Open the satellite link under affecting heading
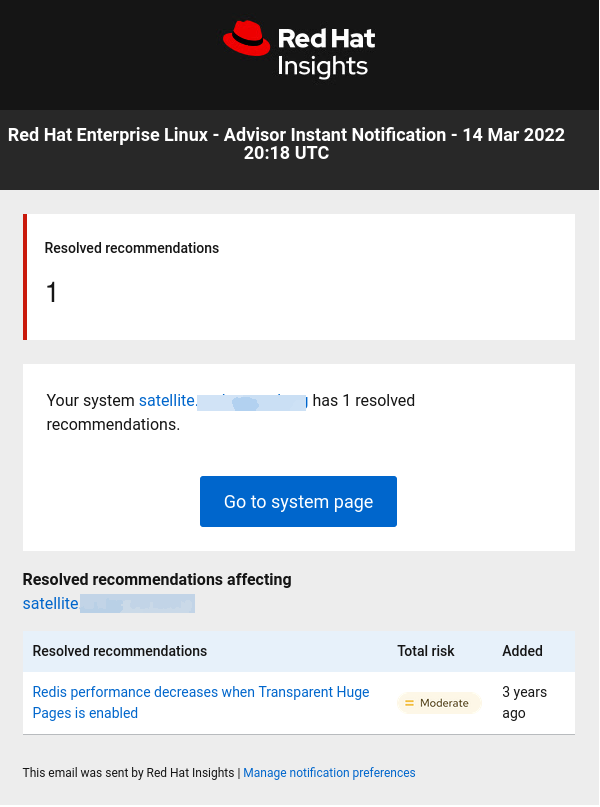The width and height of the screenshot is (600, 807). pos(108,603)
